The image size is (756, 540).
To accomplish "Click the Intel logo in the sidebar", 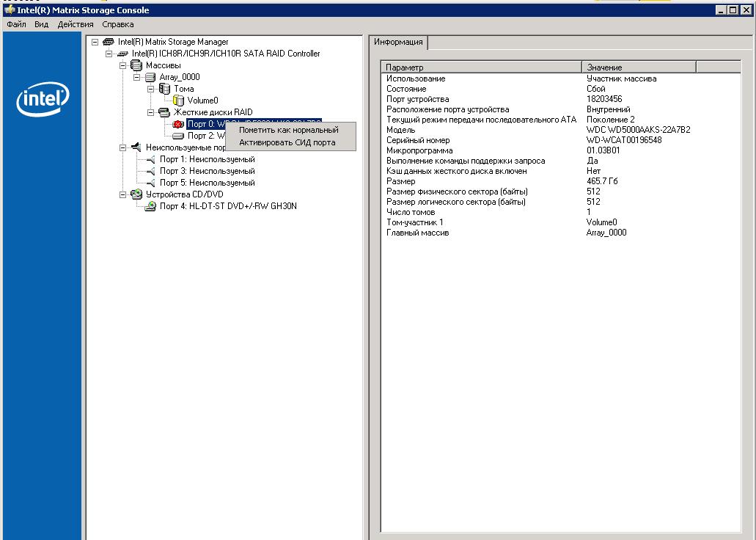I will point(43,98).
